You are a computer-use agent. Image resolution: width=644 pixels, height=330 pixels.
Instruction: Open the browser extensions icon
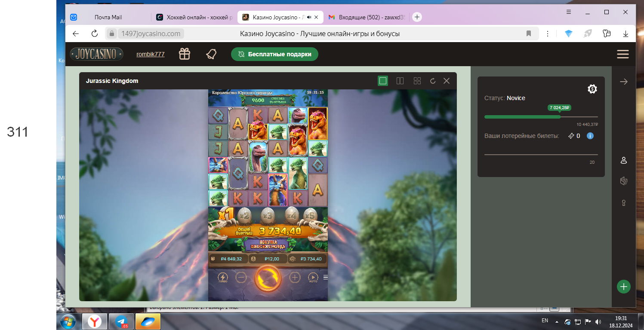607,34
